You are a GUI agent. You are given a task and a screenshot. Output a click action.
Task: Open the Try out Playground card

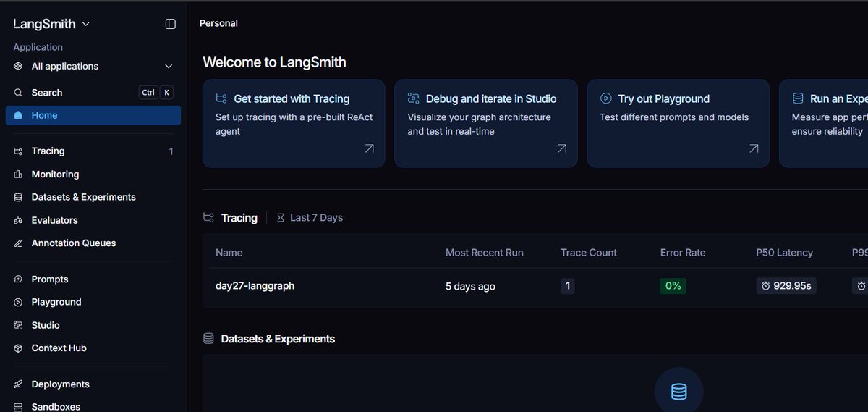(x=678, y=123)
